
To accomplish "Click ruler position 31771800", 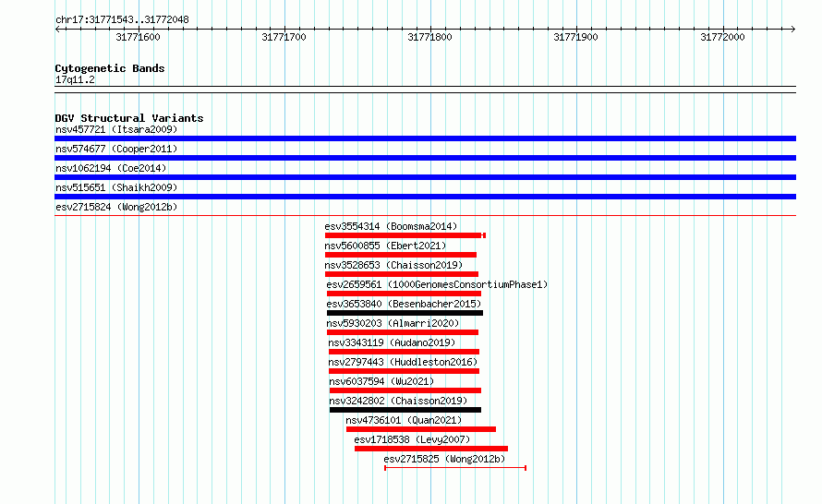I will tap(429, 37).
